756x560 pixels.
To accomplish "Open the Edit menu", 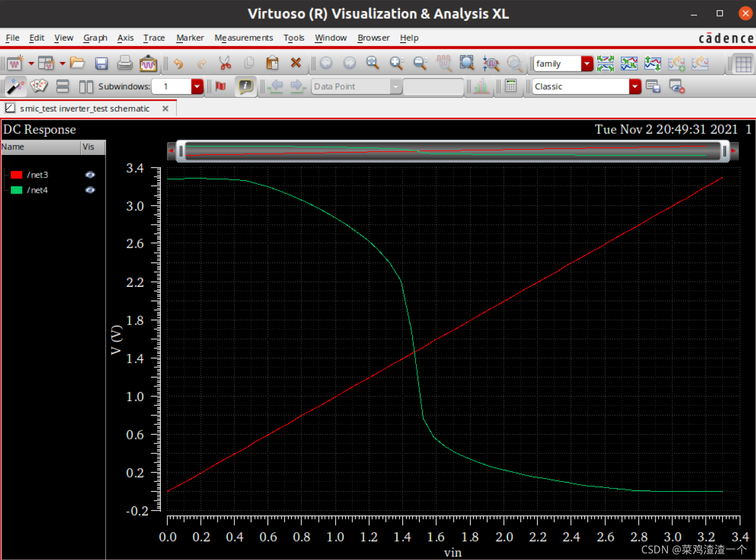I will (37, 38).
